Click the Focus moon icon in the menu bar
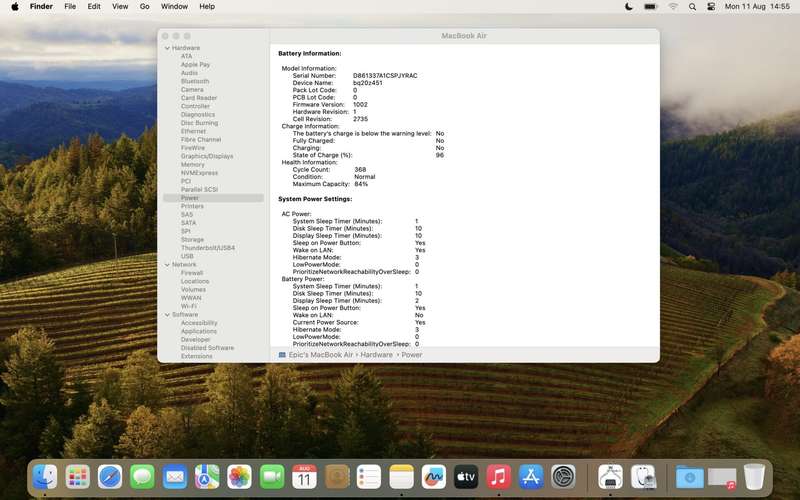Viewport: 800px width, 500px height. 629,7
